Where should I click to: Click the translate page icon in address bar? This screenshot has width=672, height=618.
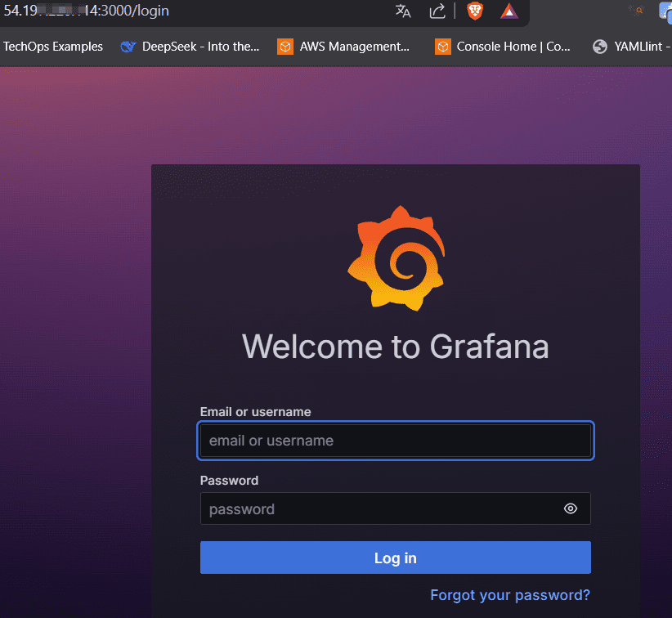[x=403, y=11]
